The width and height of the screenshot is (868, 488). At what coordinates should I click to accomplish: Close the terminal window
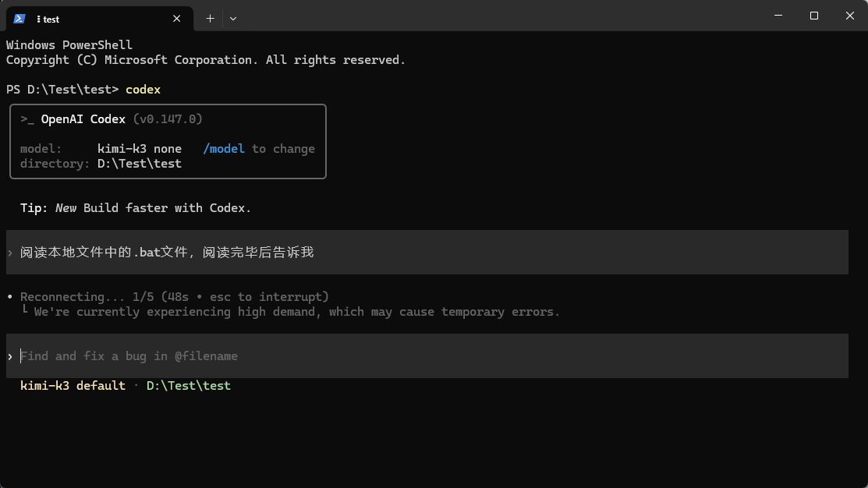click(850, 16)
